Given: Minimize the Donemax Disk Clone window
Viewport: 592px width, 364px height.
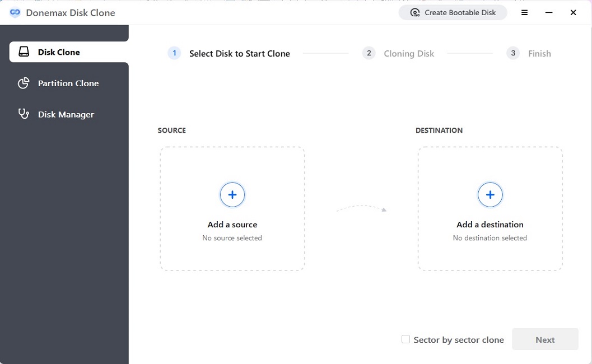Looking at the screenshot, I should point(549,12).
